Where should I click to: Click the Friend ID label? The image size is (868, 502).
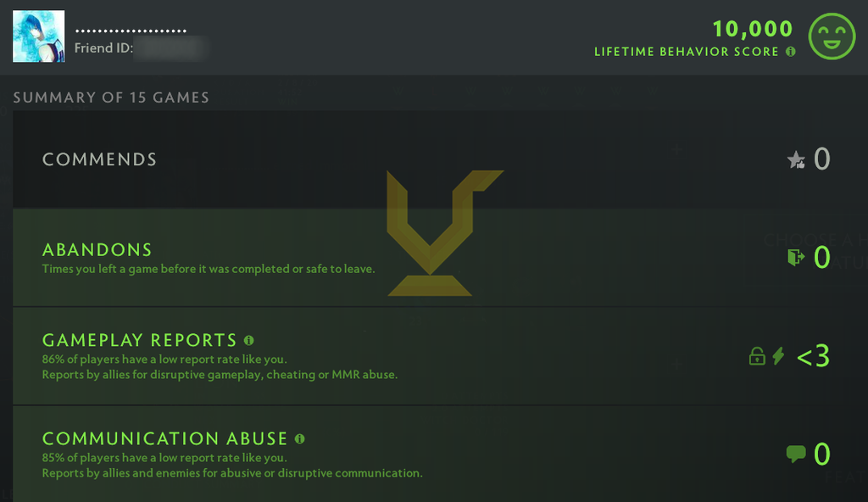[x=103, y=48]
